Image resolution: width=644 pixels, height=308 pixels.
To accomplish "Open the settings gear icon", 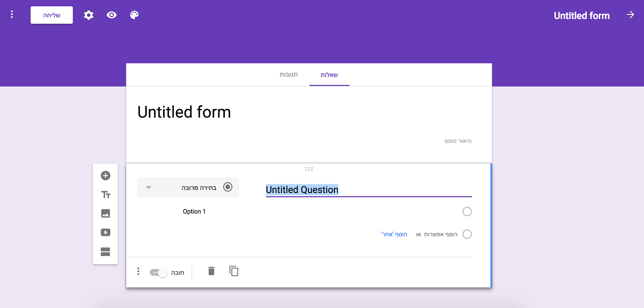I will [x=89, y=15].
